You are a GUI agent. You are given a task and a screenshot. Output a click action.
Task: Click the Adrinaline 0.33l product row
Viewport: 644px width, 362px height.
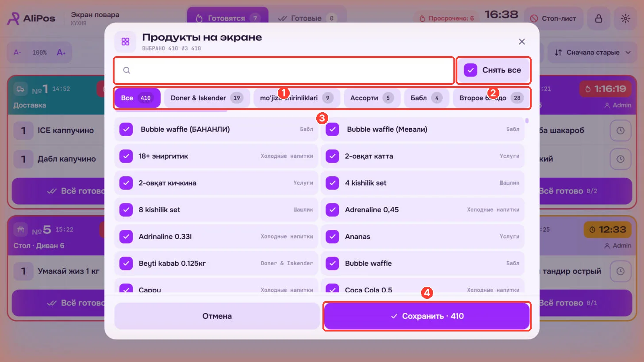coord(216,236)
